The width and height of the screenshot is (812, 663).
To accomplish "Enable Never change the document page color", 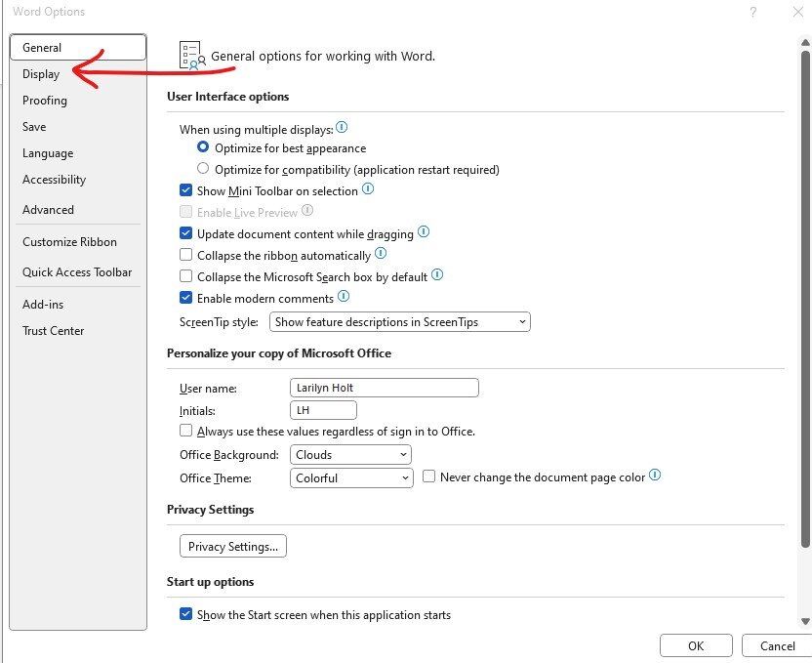I will (428, 477).
